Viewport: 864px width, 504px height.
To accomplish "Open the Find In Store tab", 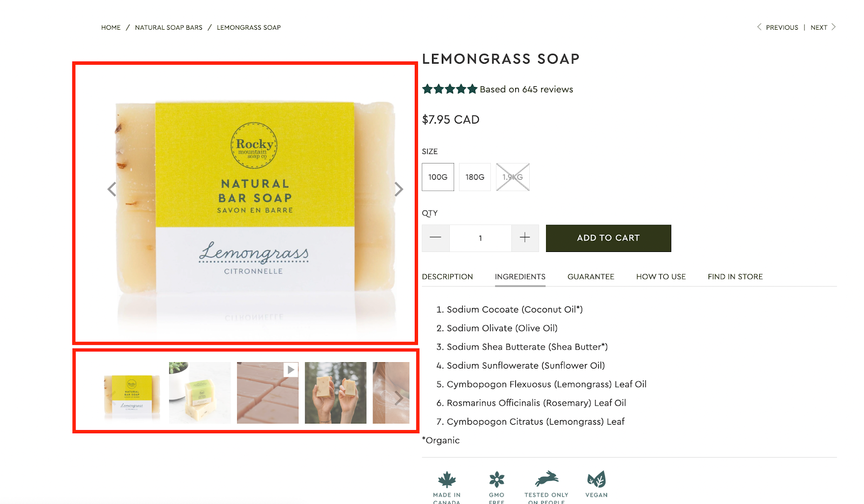I will 735,277.
